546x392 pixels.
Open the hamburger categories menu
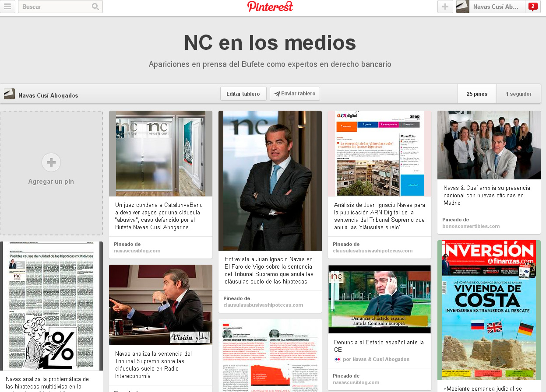(7, 7)
